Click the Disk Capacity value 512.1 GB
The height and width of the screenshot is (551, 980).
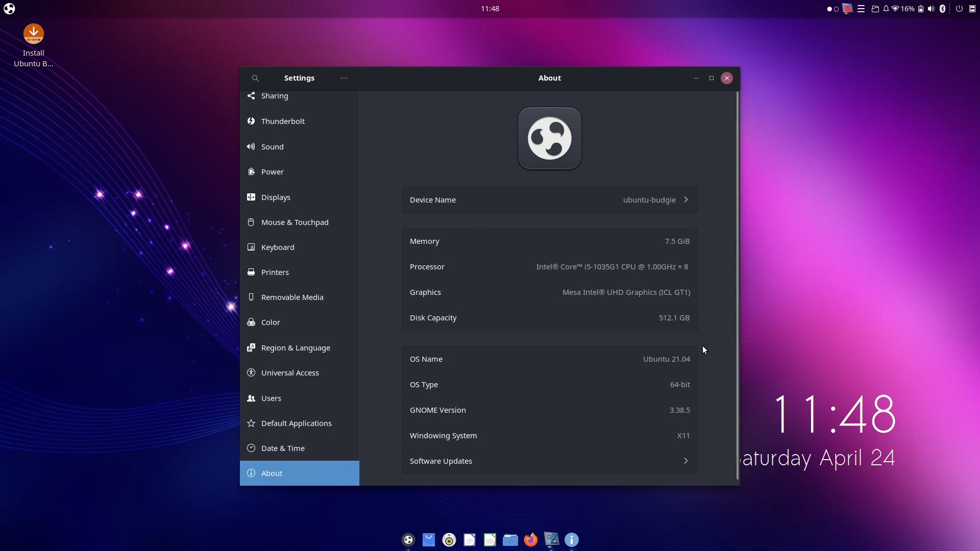click(x=674, y=318)
